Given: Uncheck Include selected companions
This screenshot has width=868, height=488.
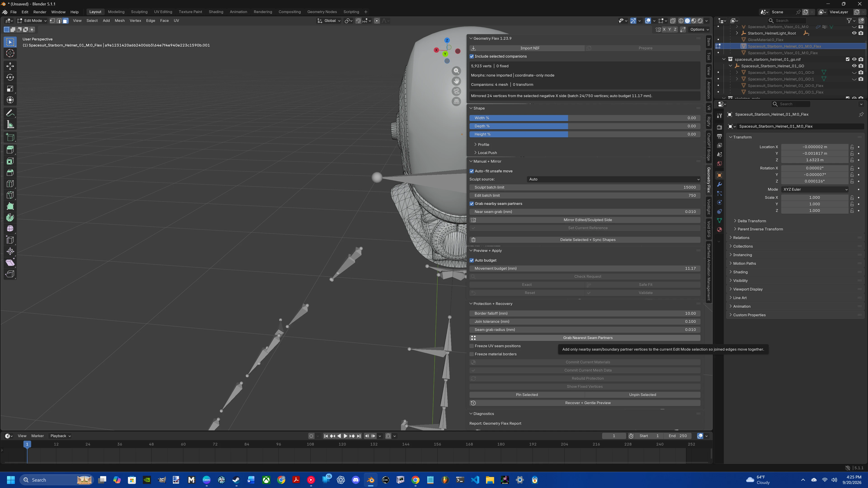Looking at the screenshot, I should 472,56.
